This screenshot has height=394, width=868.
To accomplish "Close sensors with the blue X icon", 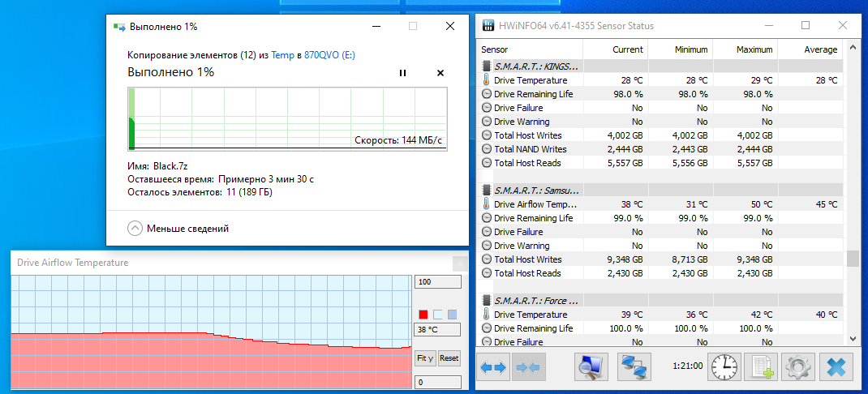I will 836,367.
